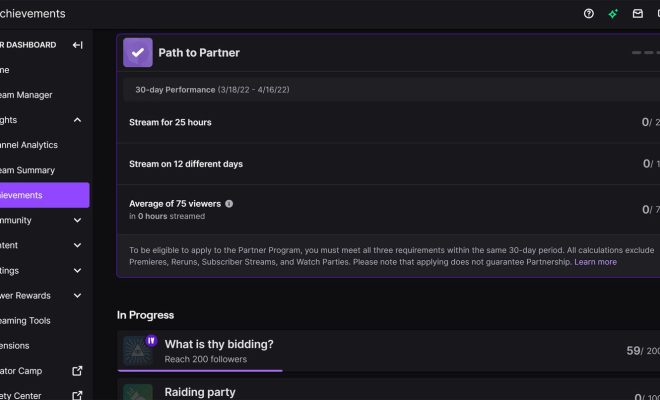The image size is (660, 400).
Task: Expand the Viewer Rewards section chevron
Action: coord(77,296)
